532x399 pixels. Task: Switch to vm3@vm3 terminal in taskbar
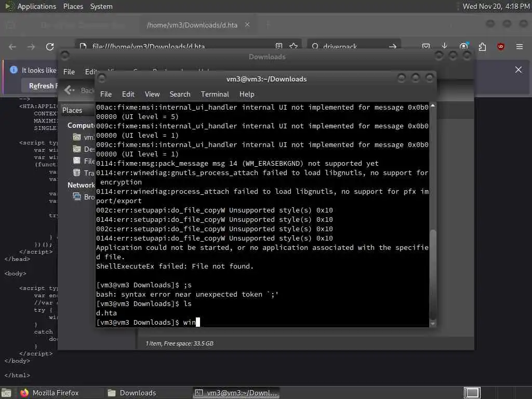click(236, 393)
